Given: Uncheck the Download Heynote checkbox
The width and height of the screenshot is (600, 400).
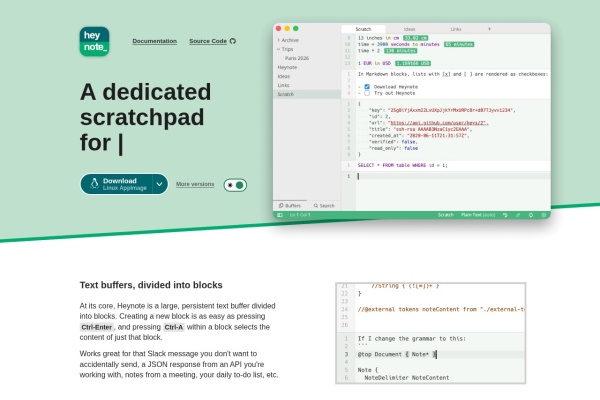Looking at the screenshot, I should pos(367,87).
